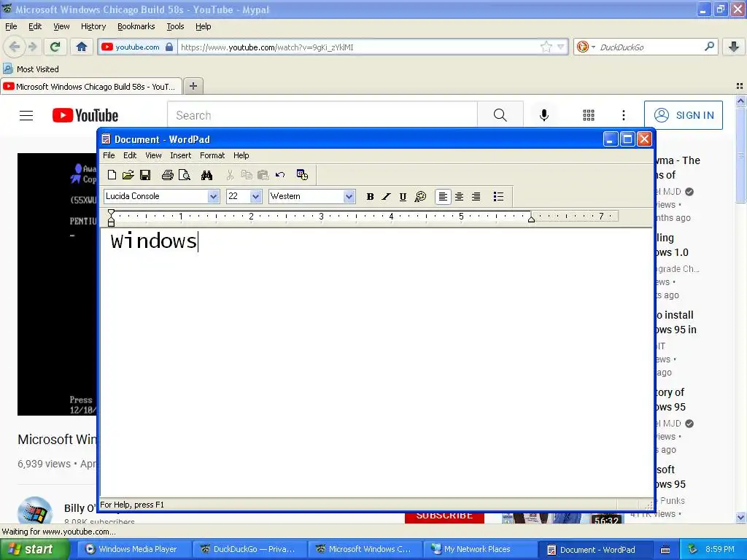
Task: Open WordPad File menu
Action: click(109, 155)
